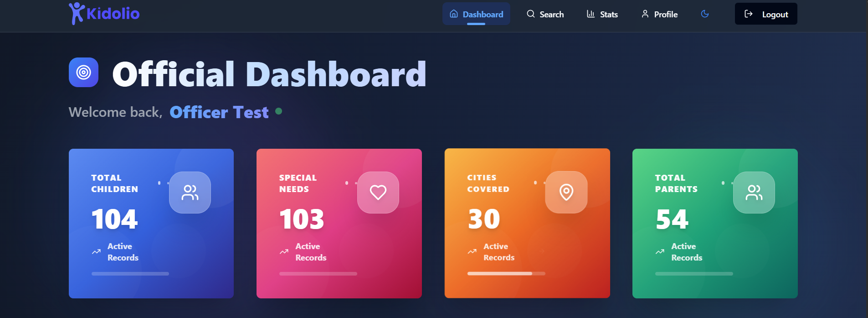
Task: Toggle dark mode with moon icon
Action: point(705,14)
